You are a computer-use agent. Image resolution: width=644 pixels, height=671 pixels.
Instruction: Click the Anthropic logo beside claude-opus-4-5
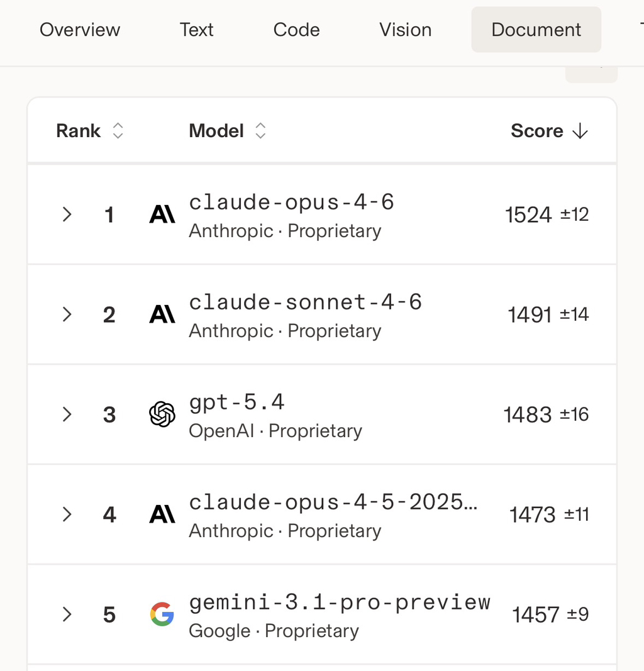point(162,515)
